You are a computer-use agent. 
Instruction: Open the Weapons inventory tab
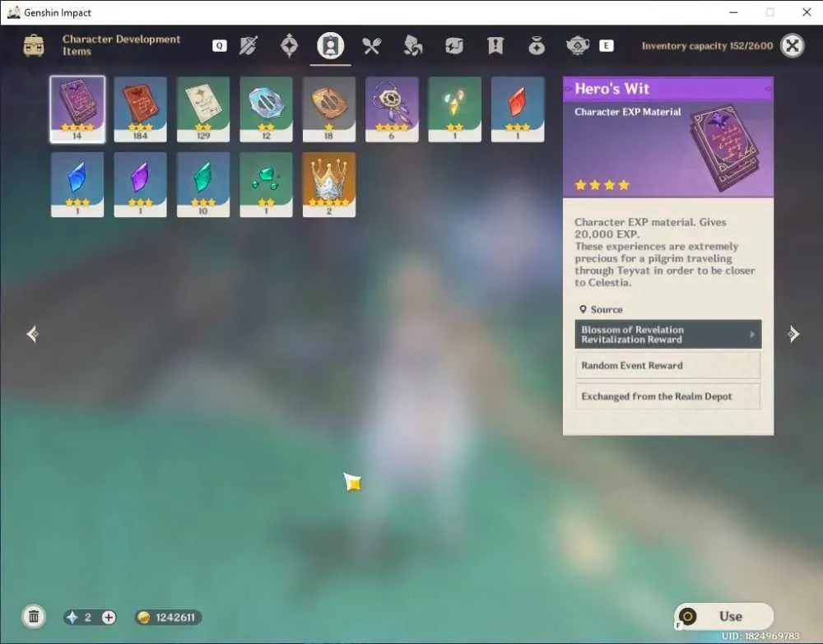tap(249, 46)
